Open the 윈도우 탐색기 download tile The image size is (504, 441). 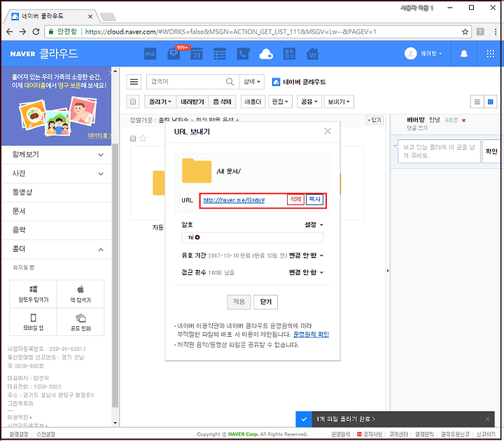33,294
